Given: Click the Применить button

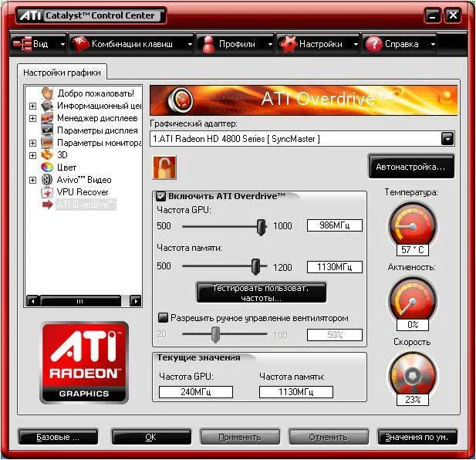Looking at the screenshot, I should (240, 437).
